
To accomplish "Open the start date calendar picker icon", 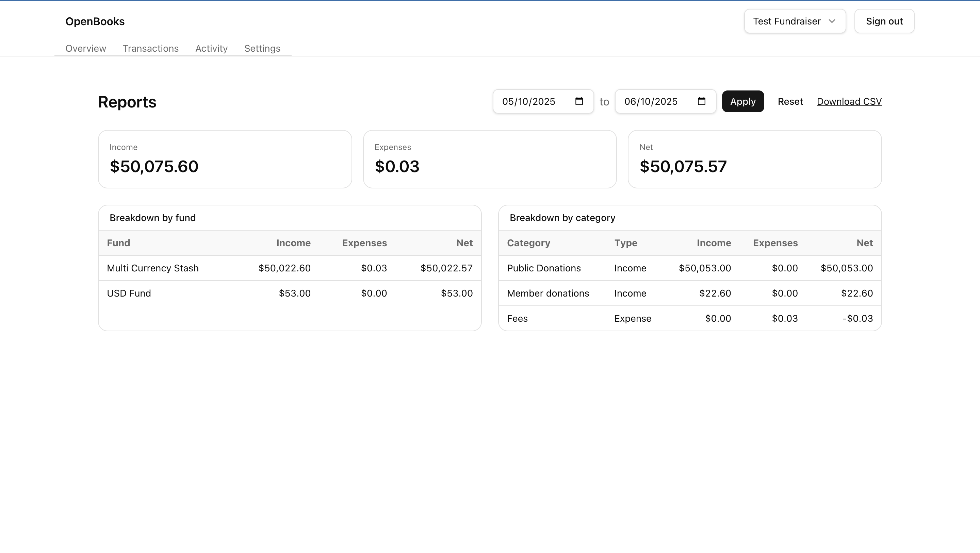I will pos(579,101).
